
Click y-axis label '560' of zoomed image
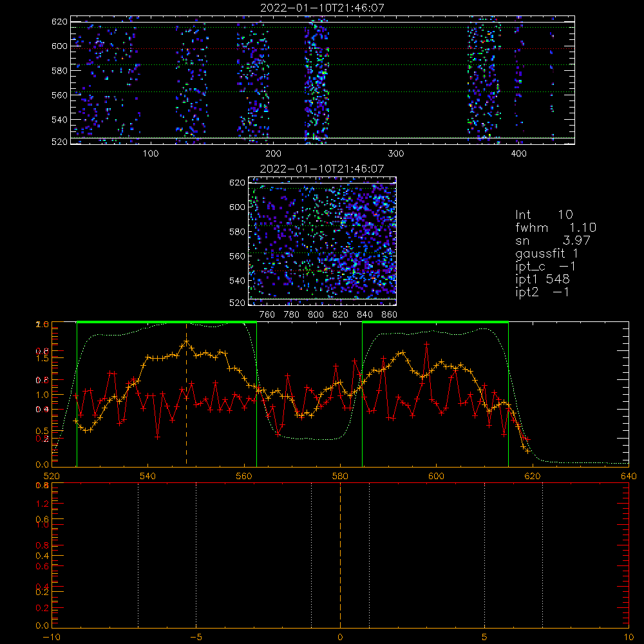tap(237, 256)
